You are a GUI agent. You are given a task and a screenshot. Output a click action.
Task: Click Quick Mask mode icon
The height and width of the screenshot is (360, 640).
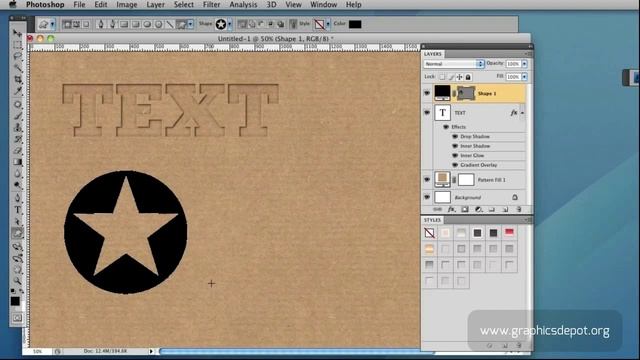pos(17,318)
